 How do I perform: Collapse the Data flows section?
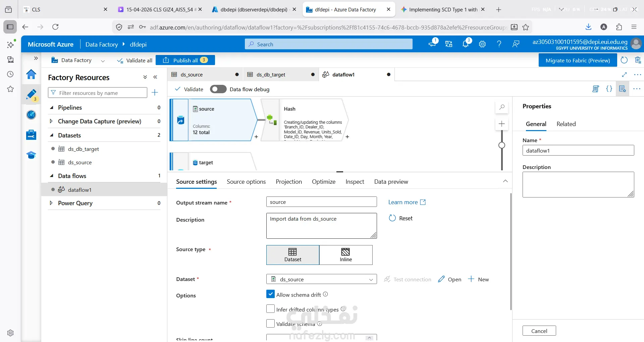51,176
